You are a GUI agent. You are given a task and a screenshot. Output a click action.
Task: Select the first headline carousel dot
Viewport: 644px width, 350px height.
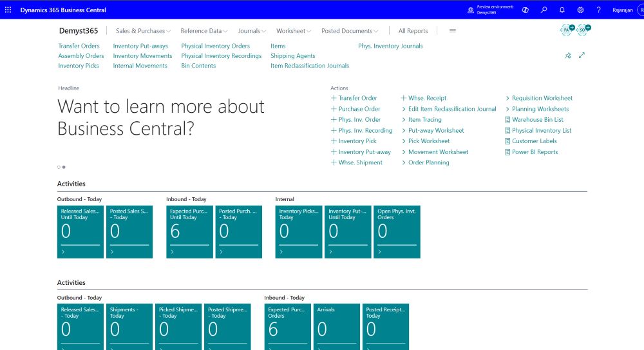pos(59,167)
